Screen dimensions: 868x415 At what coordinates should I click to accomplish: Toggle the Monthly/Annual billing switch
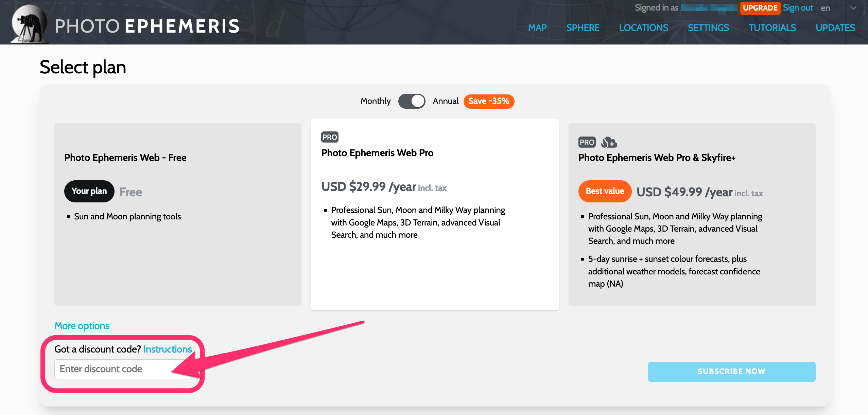click(x=412, y=101)
